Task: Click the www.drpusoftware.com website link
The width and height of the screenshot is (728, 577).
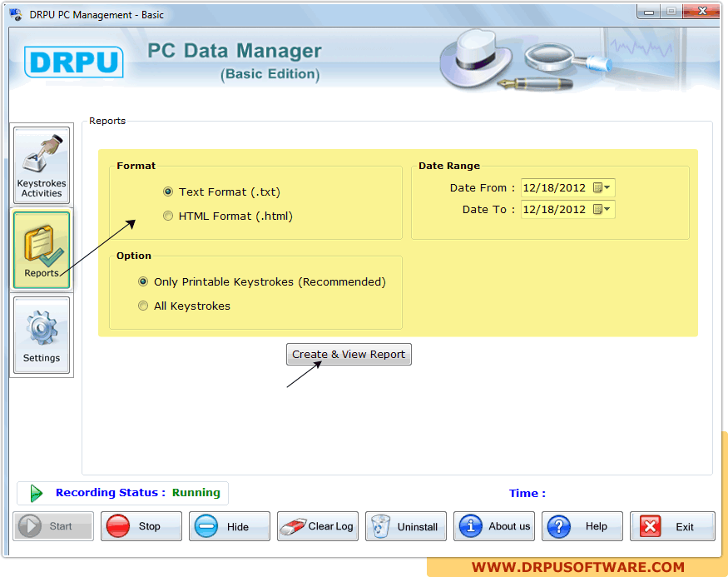Action: 578,567
